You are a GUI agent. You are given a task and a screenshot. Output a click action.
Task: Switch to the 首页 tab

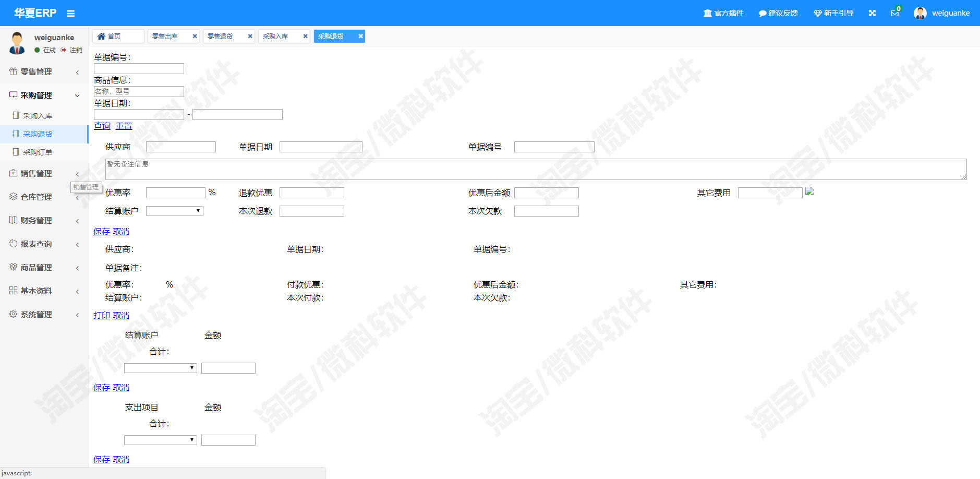click(118, 36)
